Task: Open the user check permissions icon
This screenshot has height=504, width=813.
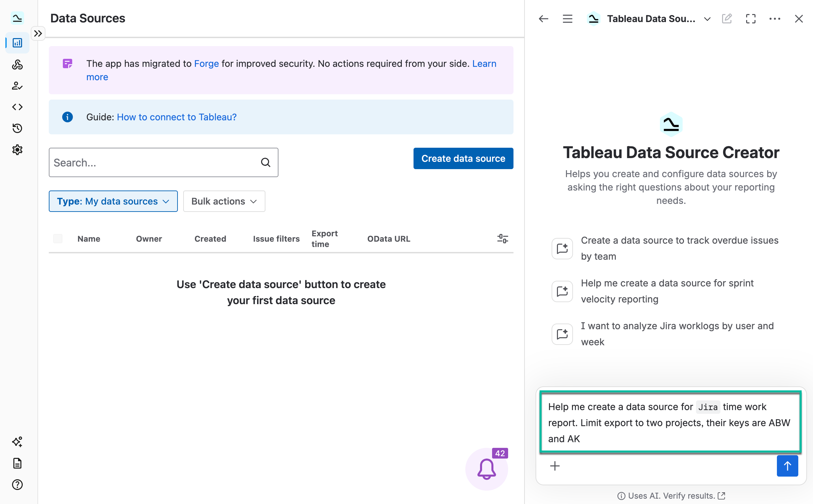Action: click(x=17, y=86)
